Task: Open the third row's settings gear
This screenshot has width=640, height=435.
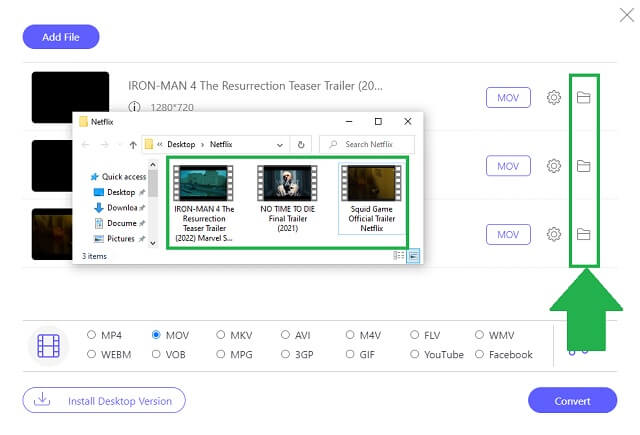Action: 553,235
